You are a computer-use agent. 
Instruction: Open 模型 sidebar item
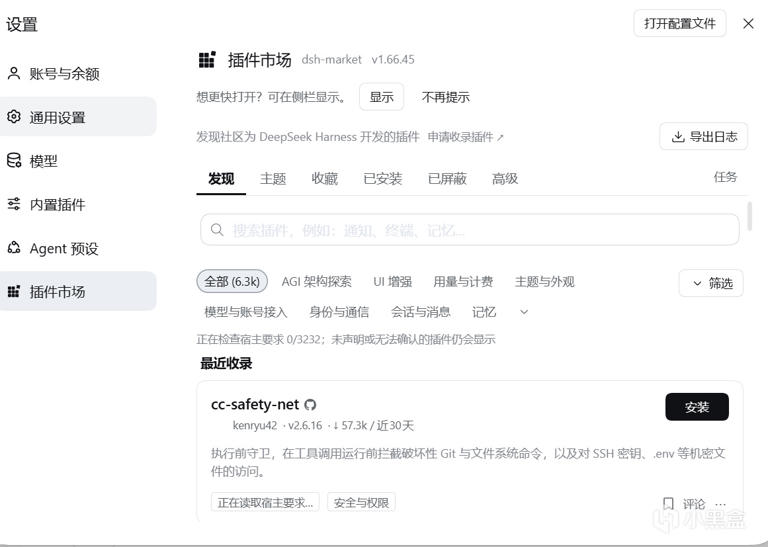click(78, 161)
